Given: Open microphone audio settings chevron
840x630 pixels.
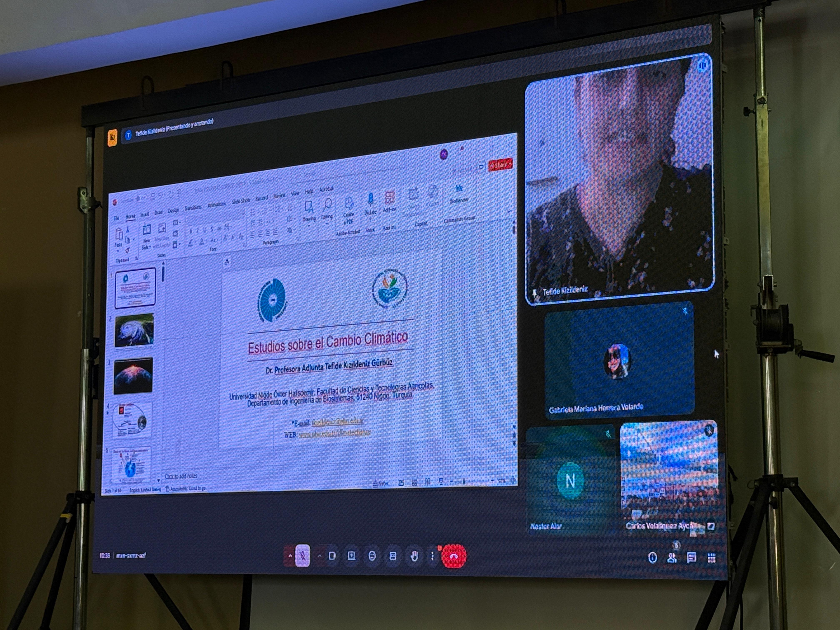Looking at the screenshot, I should [x=290, y=556].
